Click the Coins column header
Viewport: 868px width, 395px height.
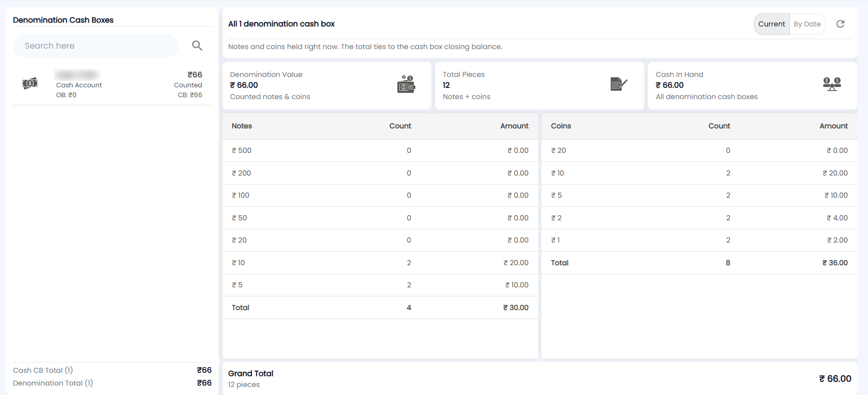point(561,126)
